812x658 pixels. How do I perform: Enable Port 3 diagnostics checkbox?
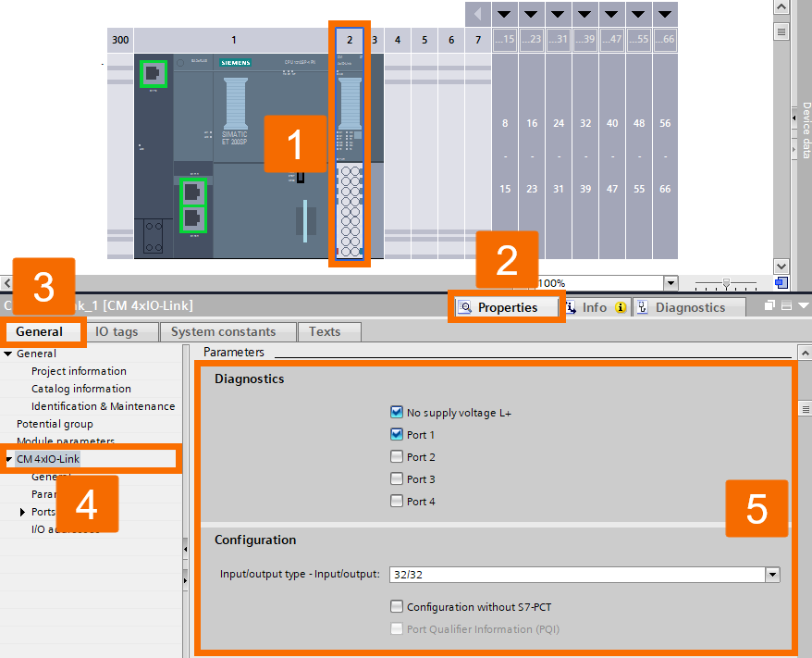(x=397, y=478)
